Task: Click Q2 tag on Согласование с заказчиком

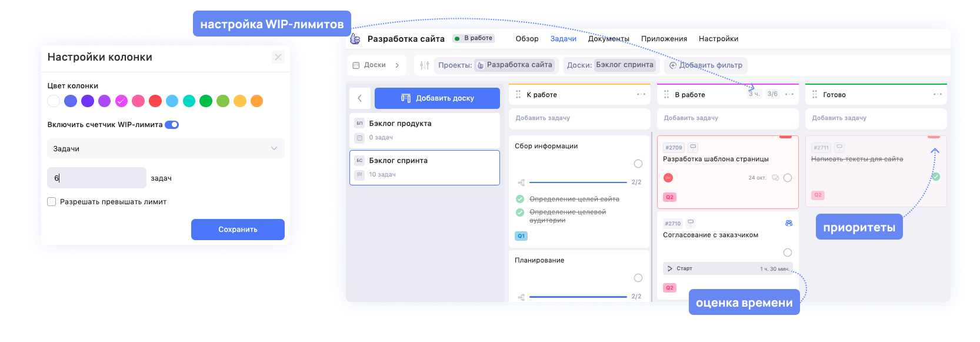Action: pyautogui.click(x=669, y=288)
